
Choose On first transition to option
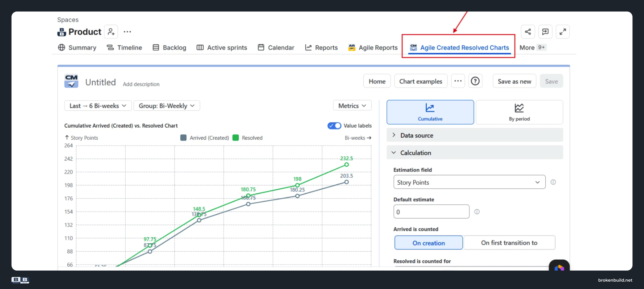click(x=509, y=243)
